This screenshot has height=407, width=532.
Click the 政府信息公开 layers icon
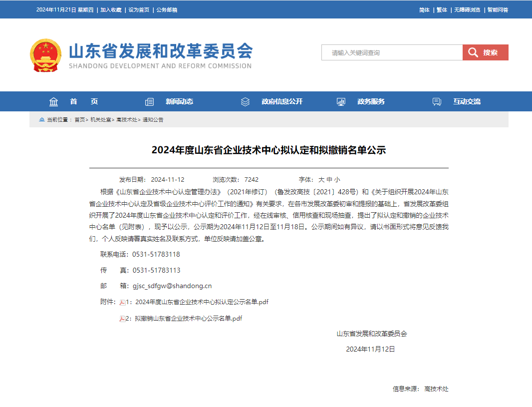coord(245,102)
